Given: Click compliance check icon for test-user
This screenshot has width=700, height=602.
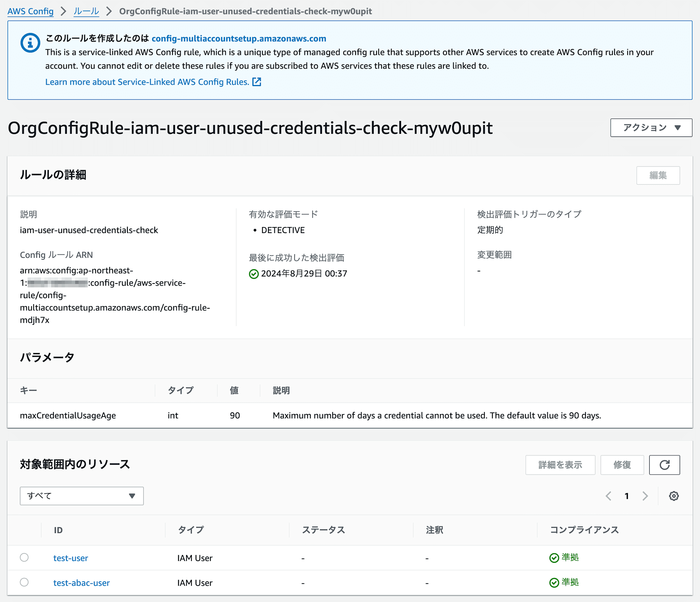Looking at the screenshot, I should pos(554,558).
